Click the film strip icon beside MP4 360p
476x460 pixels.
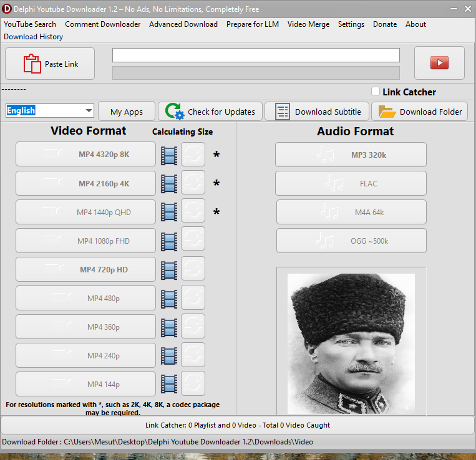click(169, 328)
